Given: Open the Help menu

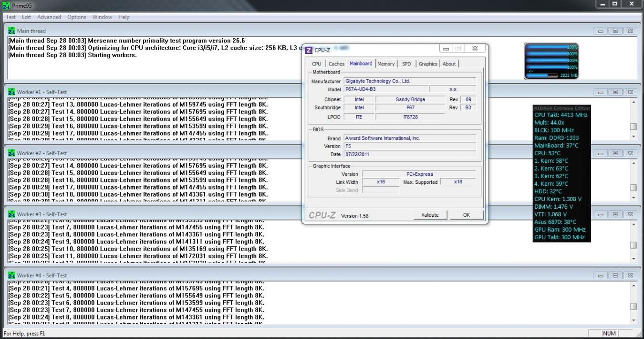Looking at the screenshot, I should [124, 17].
